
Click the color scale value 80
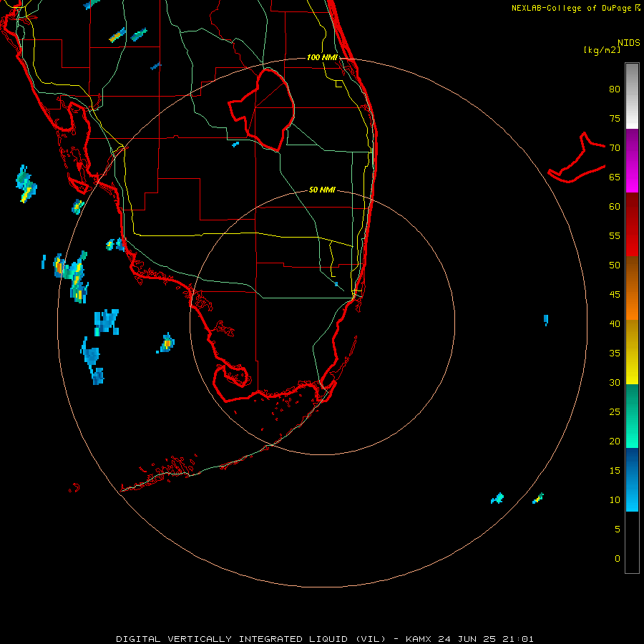coord(615,89)
